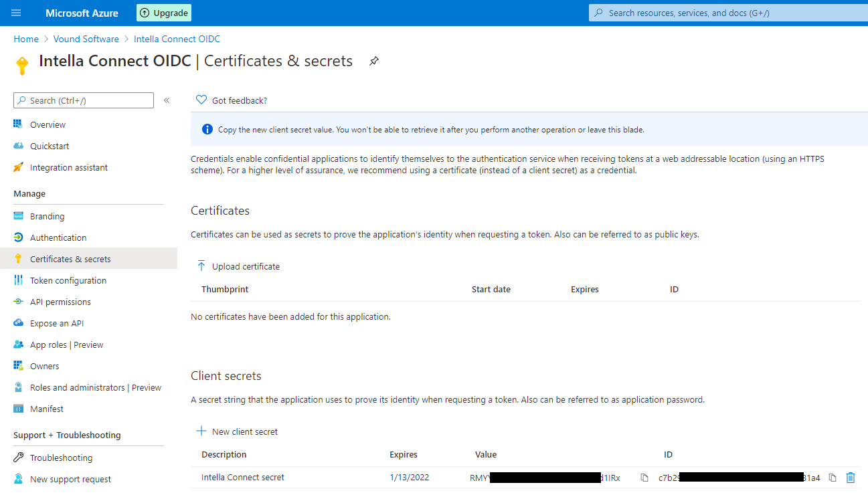The height and width of the screenshot is (501, 868).
Task: Copy the Intella Connect secret value
Action: (x=644, y=477)
